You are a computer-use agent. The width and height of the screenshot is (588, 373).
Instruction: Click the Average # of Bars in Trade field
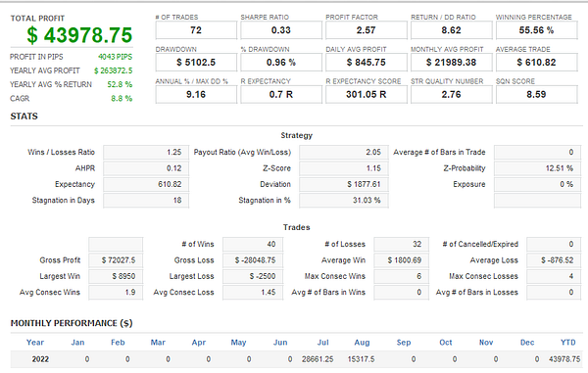coord(537,153)
